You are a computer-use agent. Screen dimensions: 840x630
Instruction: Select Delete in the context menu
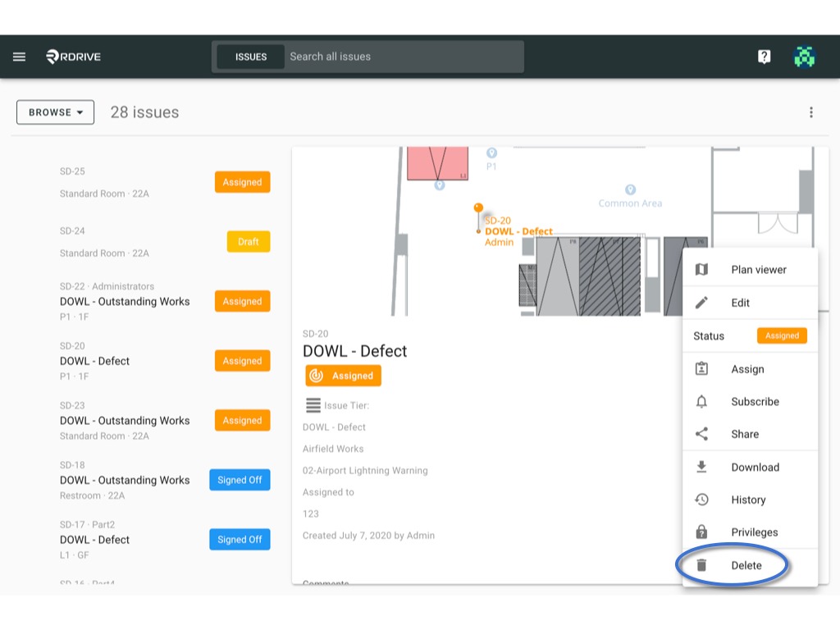pyautogui.click(x=750, y=565)
